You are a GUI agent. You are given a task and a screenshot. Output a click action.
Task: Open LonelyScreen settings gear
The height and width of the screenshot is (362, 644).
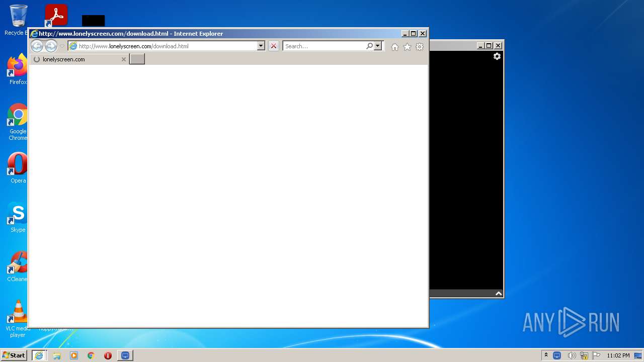pos(497,56)
